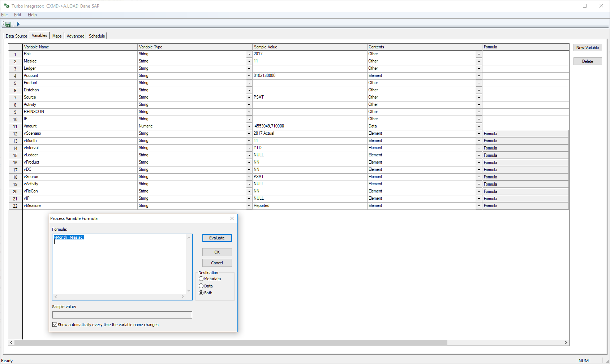Open Formula button for vMeasure row
This screenshot has width=610, height=364.
click(x=525, y=206)
